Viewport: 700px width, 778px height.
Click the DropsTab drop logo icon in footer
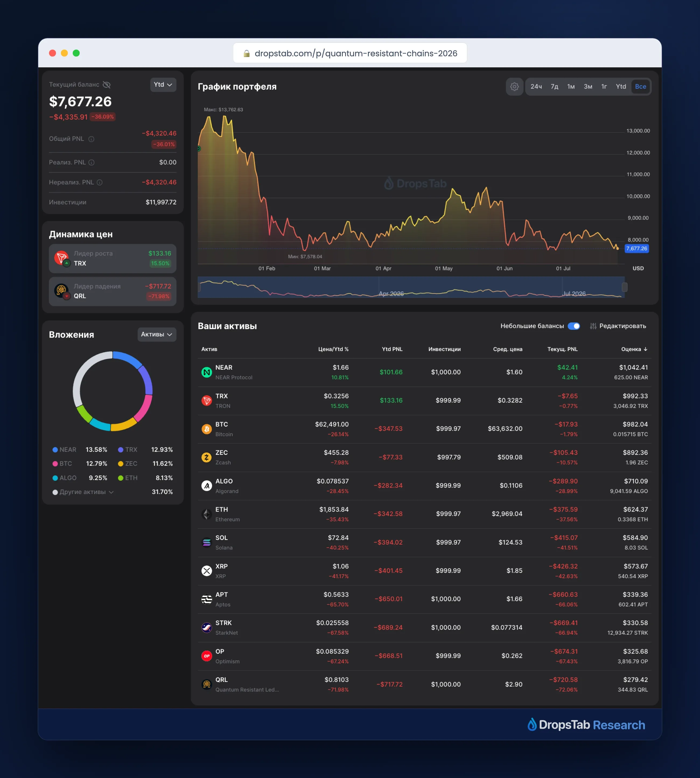(x=532, y=724)
